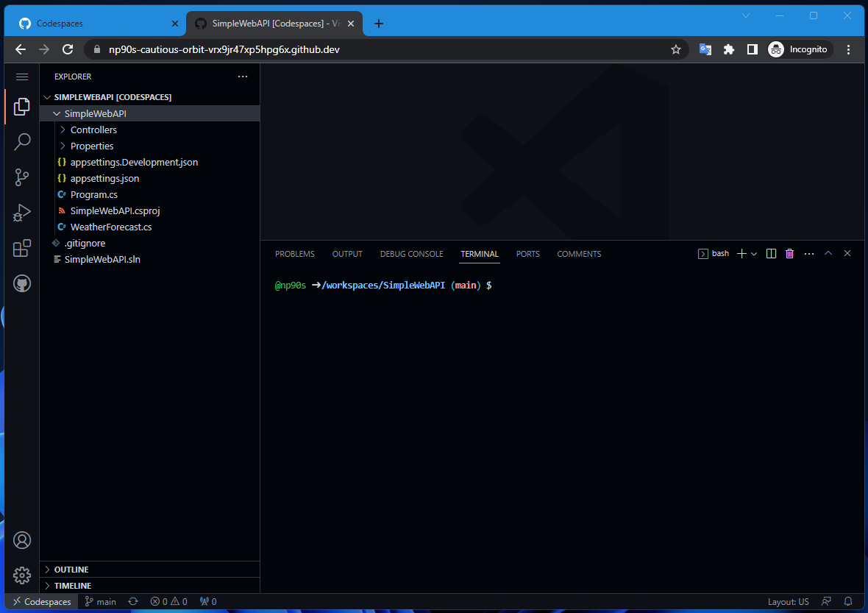The image size is (868, 613).
Task: Maximize the panel with the up caret
Action: 828,253
